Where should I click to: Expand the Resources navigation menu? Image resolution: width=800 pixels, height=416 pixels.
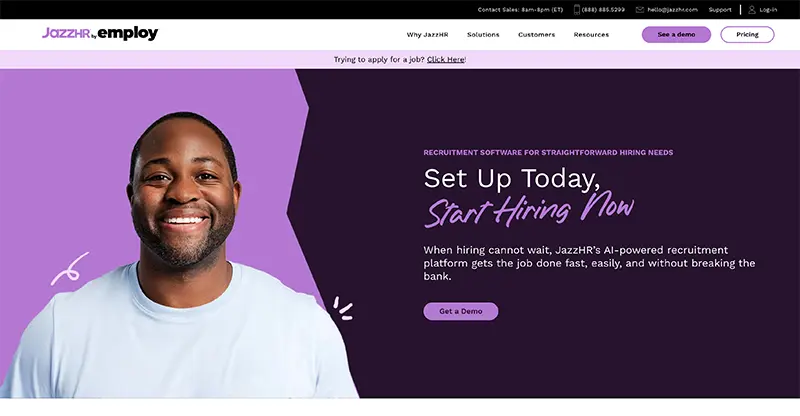591,35
